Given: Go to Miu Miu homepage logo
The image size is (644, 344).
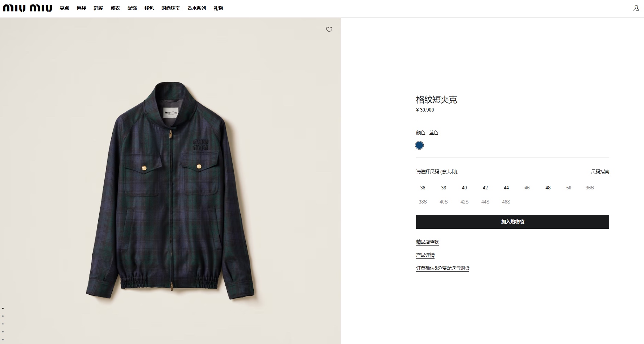Looking at the screenshot, I should pyautogui.click(x=28, y=8).
